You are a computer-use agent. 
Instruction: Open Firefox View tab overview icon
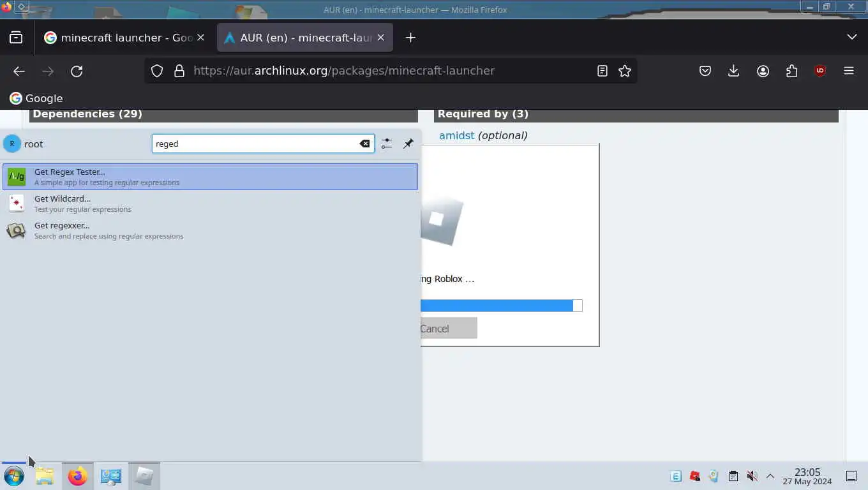(16, 38)
